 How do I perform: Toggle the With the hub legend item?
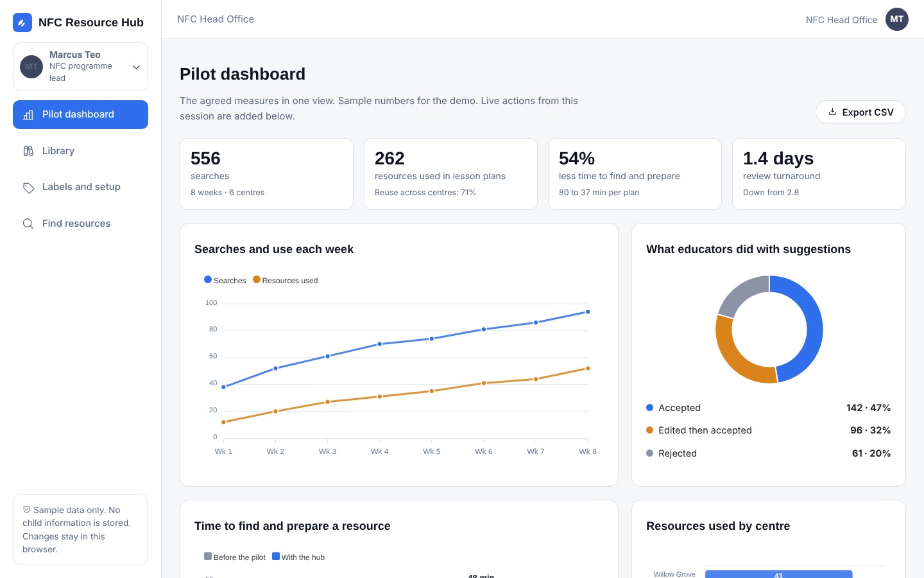[298, 557]
